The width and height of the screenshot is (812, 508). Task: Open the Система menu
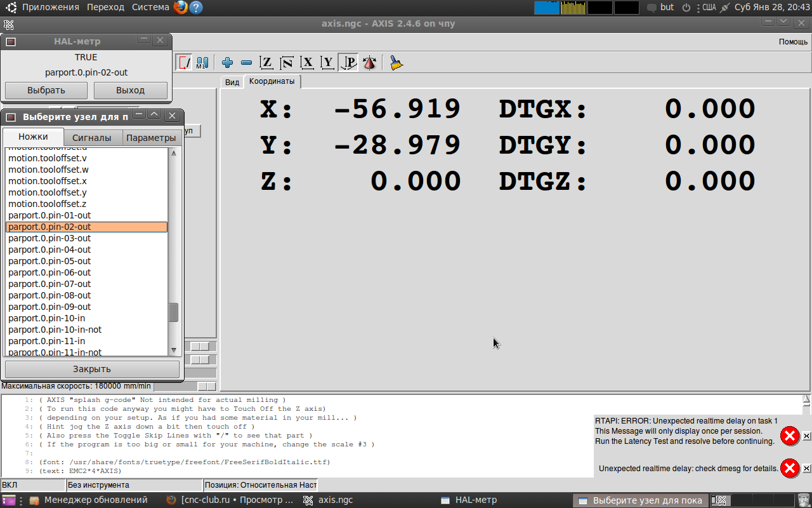point(151,8)
